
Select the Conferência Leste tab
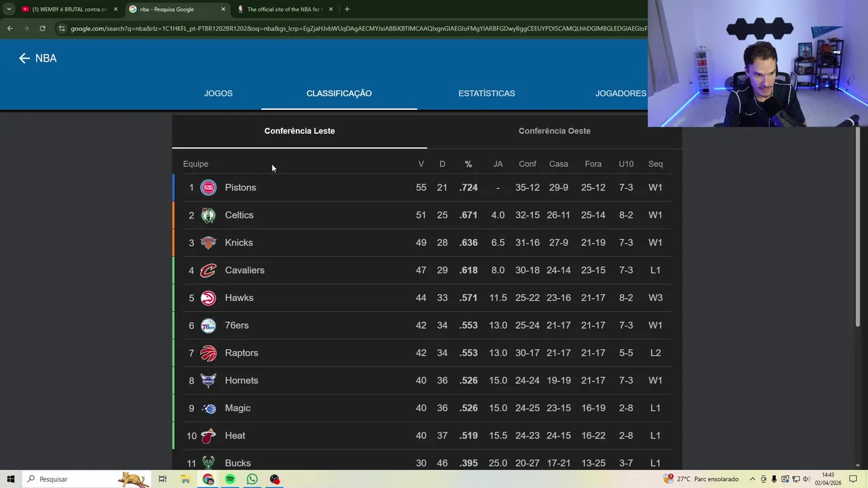300,131
